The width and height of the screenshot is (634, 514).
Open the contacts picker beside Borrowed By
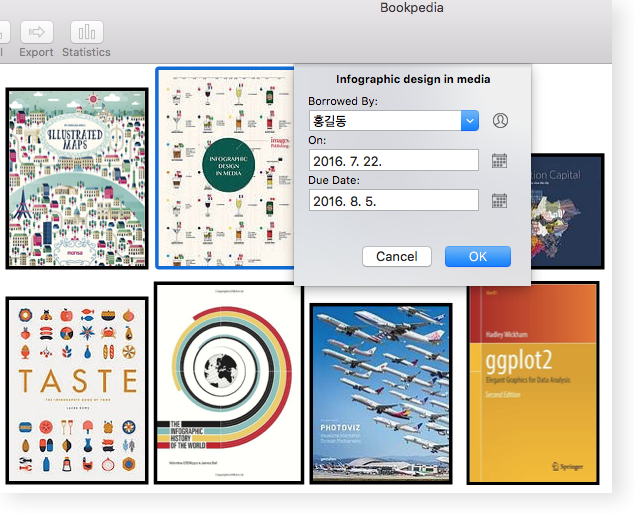pyautogui.click(x=500, y=121)
